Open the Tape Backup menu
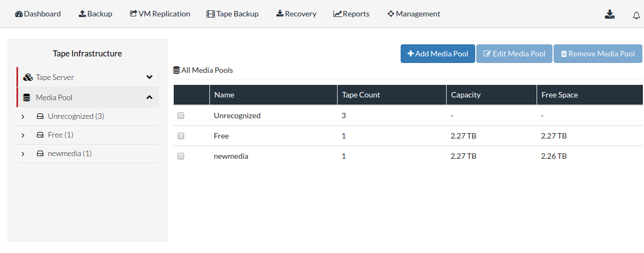Screen dimensions: 644x253 [232, 14]
